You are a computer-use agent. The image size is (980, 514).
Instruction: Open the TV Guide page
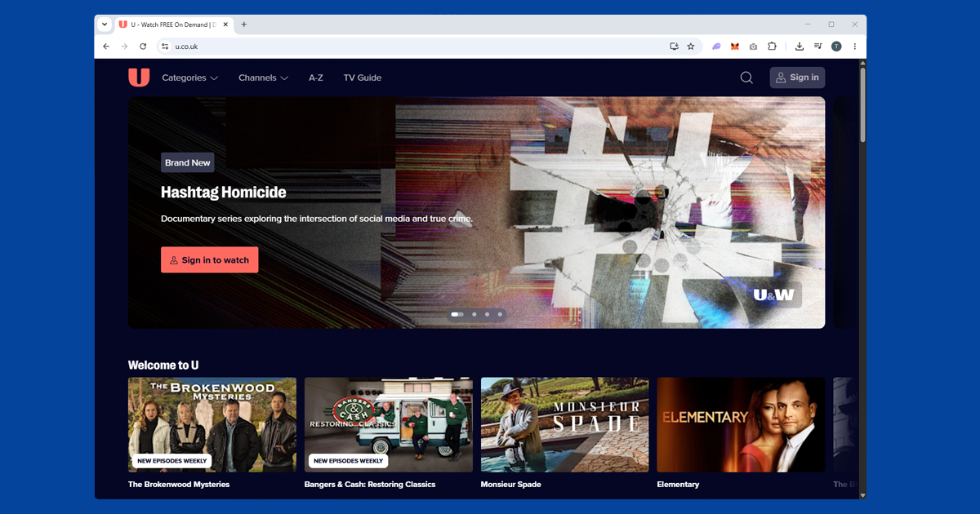click(x=363, y=78)
